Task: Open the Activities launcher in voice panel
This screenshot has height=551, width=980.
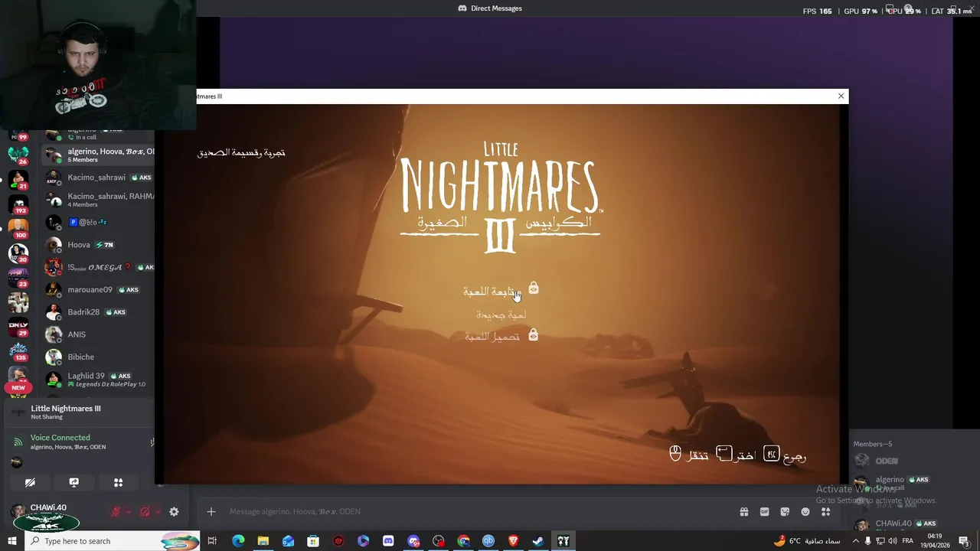Action: click(118, 483)
